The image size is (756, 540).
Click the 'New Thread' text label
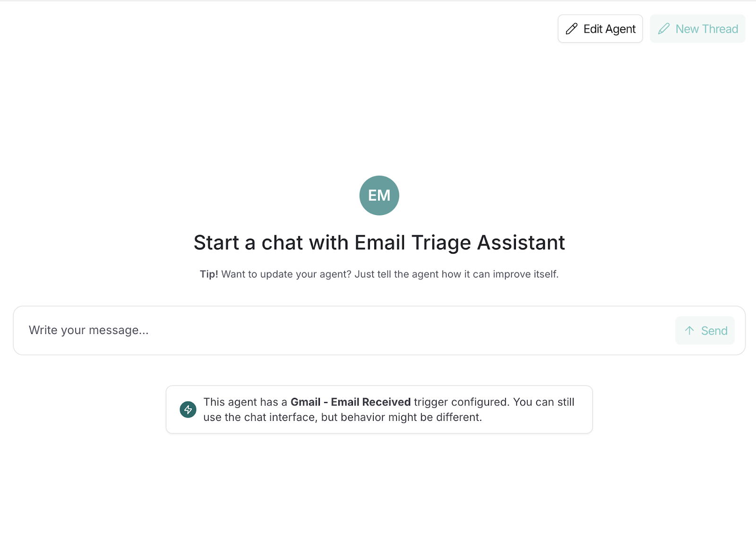[706, 29]
